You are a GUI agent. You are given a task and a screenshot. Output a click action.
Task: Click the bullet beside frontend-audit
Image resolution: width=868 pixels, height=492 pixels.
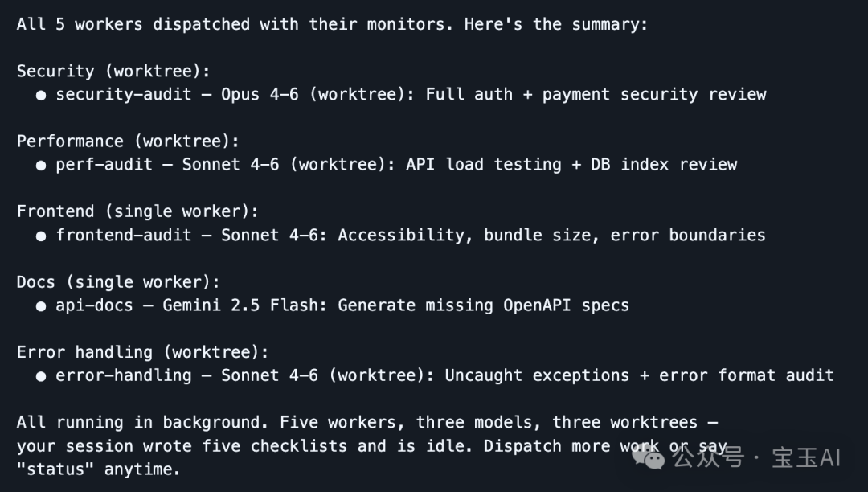point(41,236)
